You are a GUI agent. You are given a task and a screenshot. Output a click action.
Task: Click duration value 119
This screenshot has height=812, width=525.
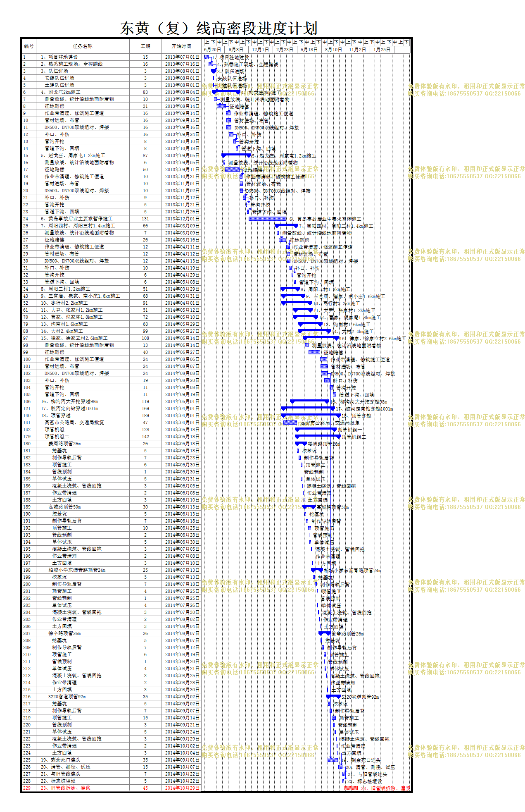click(x=145, y=401)
